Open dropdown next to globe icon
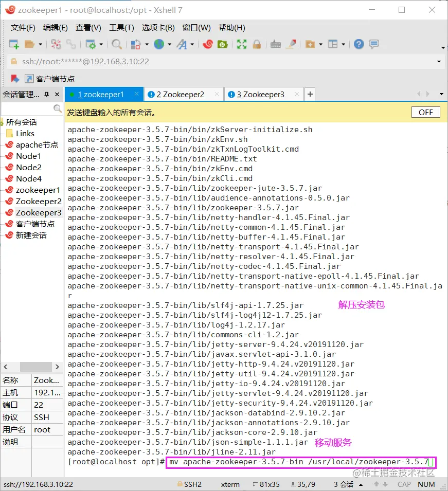The image size is (448, 491). (170, 44)
